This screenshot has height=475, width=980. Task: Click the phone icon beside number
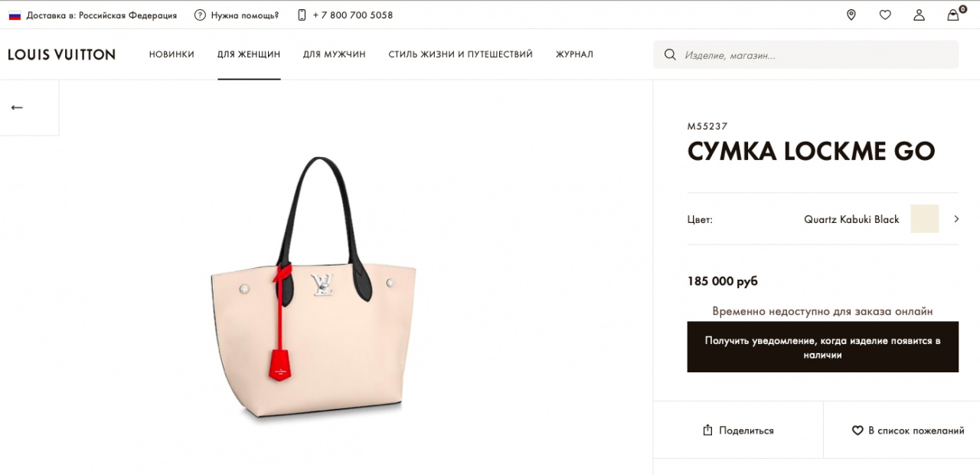pos(302,15)
